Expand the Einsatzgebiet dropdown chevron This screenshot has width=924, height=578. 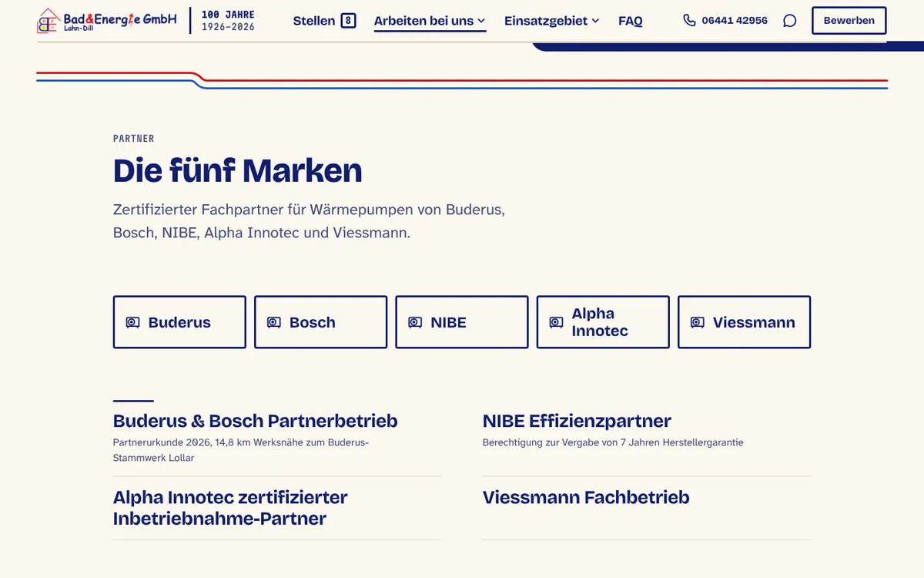click(595, 21)
